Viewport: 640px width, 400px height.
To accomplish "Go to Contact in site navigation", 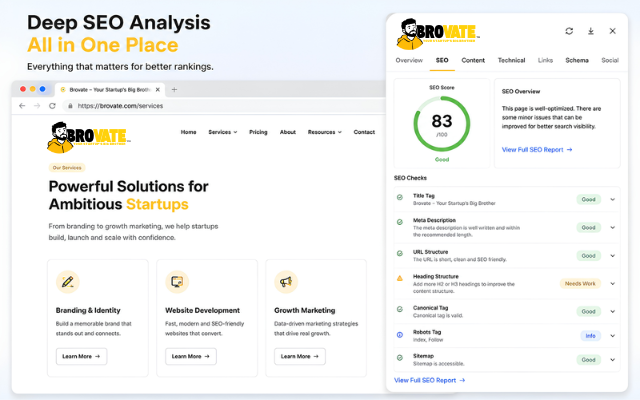I will pyautogui.click(x=364, y=132).
